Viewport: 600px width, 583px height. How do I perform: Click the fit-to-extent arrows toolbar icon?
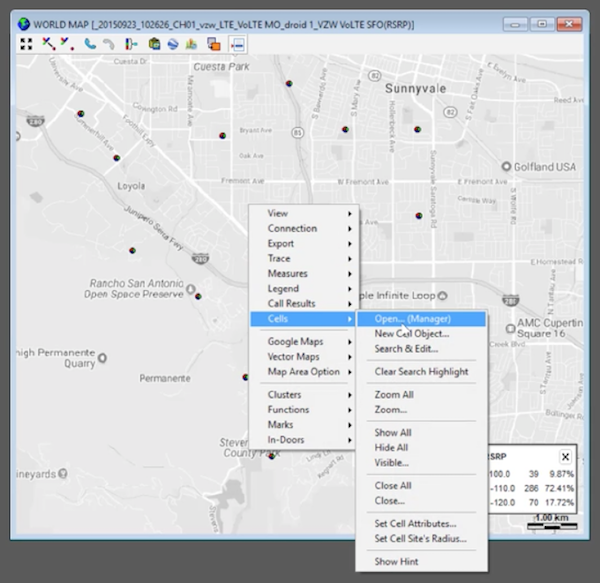click(25, 43)
